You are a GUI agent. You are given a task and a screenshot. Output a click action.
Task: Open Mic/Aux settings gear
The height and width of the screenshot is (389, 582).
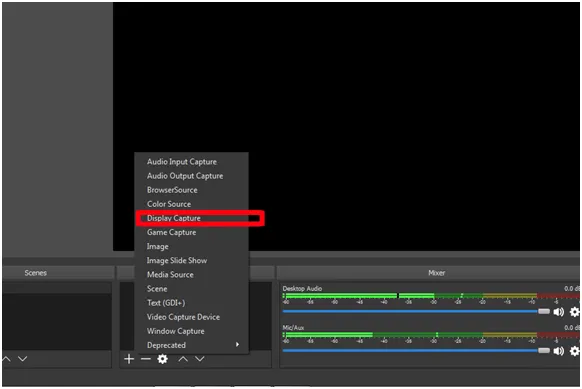(575, 351)
